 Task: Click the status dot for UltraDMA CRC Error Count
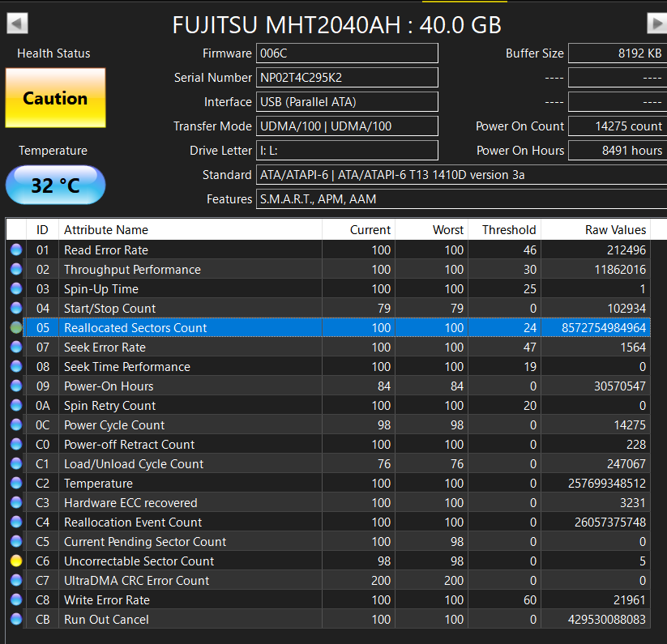tap(16, 580)
